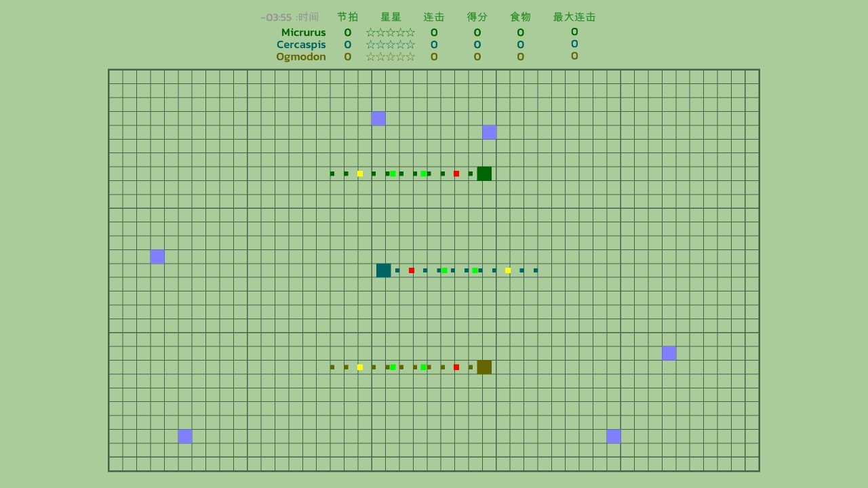
Task: Click the 最大连击 column header
Action: click(574, 17)
